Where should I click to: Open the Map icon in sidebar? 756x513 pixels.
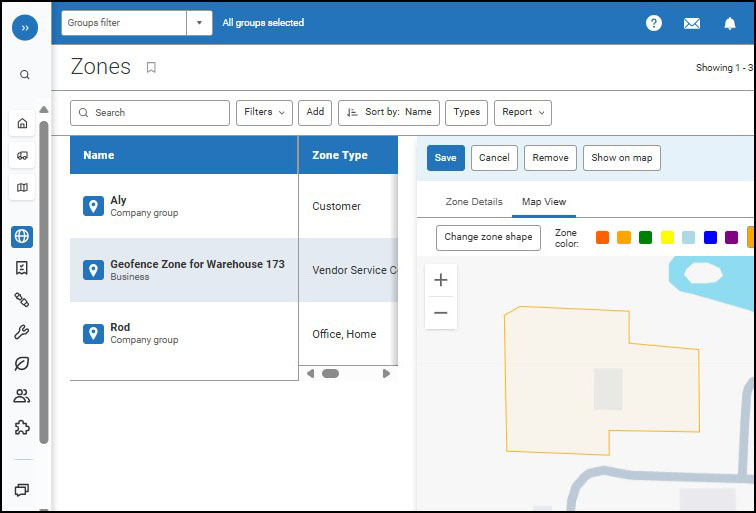tap(22, 187)
